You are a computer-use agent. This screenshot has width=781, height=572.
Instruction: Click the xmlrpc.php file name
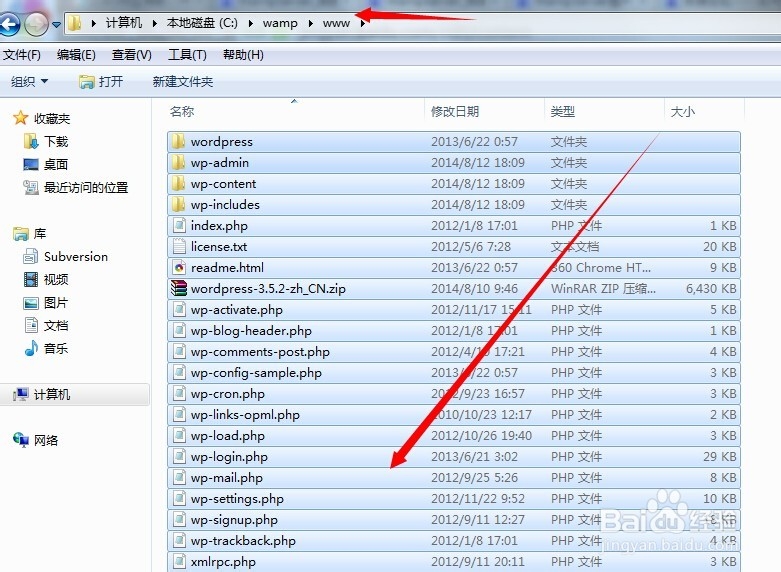pos(223,562)
